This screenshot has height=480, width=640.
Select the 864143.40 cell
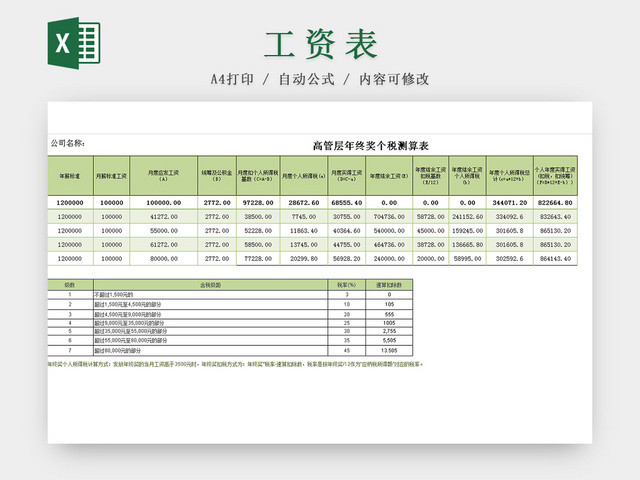click(555, 258)
